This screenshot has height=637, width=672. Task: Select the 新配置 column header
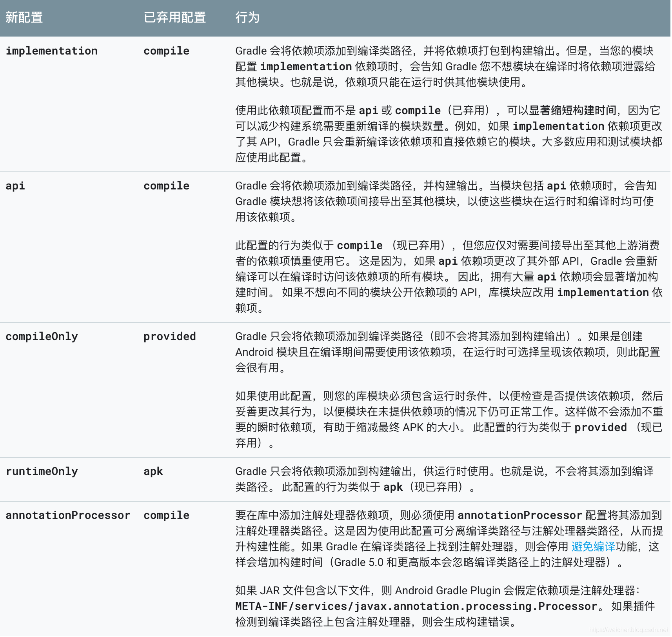24,17
